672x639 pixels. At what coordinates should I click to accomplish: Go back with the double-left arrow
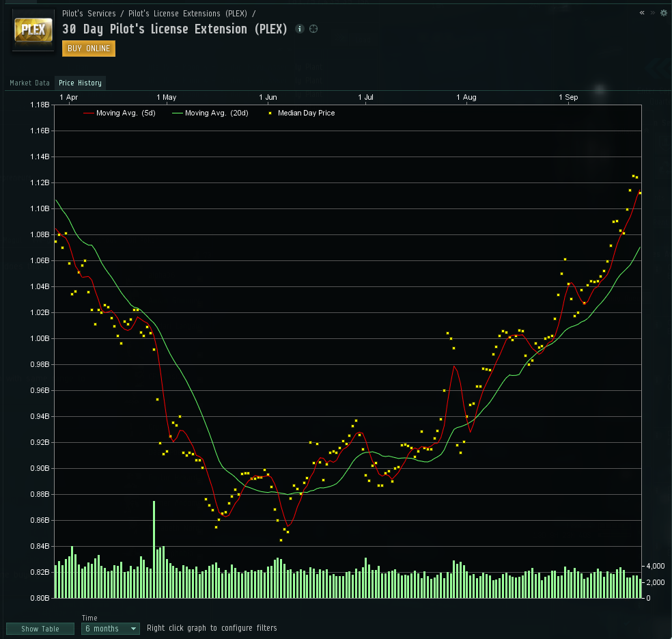[642, 12]
